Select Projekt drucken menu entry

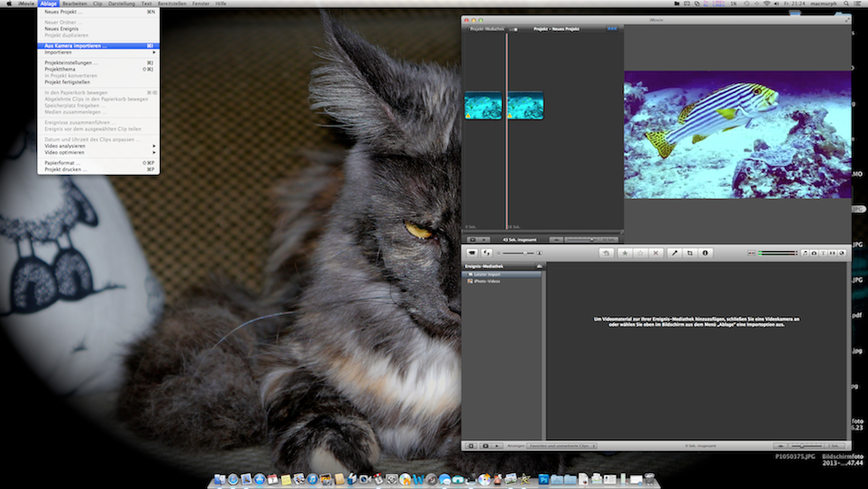[98, 170]
